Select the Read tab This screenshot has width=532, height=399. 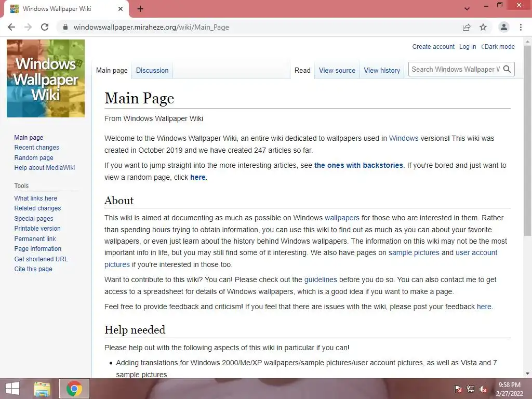pos(302,71)
